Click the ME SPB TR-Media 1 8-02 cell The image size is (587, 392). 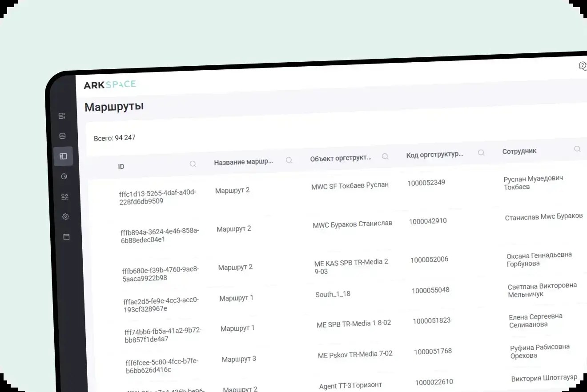point(354,324)
